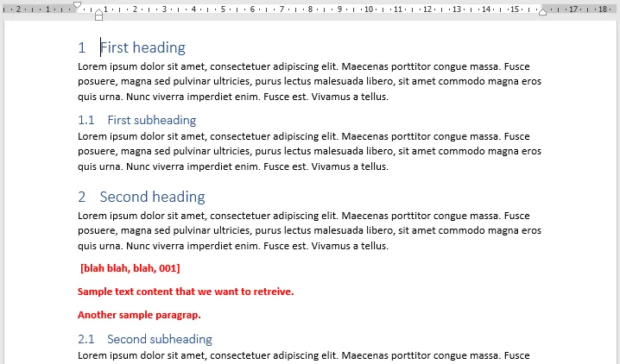Click the paragraph under First subheading
Screen dimensions: 620x364
tap(310, 151)
